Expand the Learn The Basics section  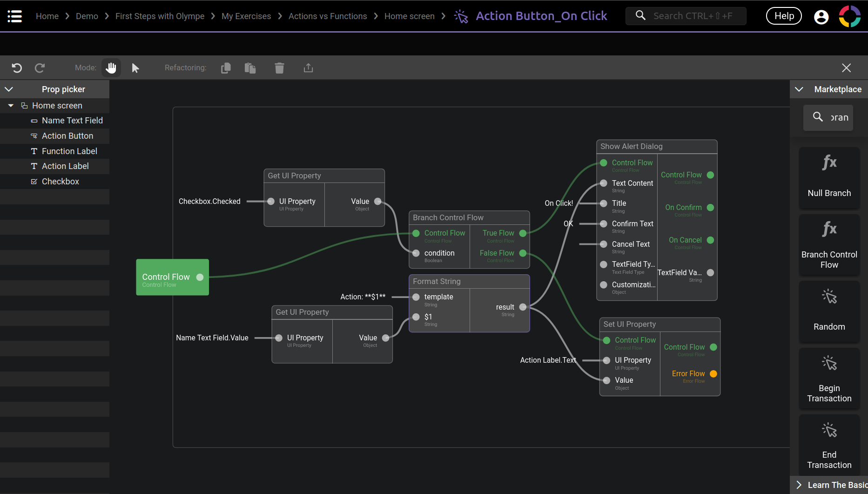(x=799, y=485)
